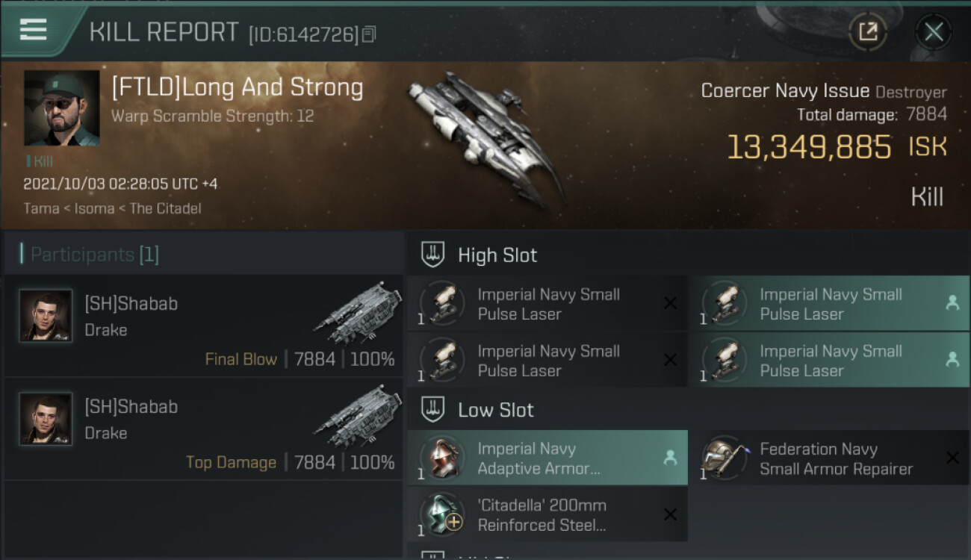Click the share kill report icon
Screen dimensions: 971x560
point(867,32)
